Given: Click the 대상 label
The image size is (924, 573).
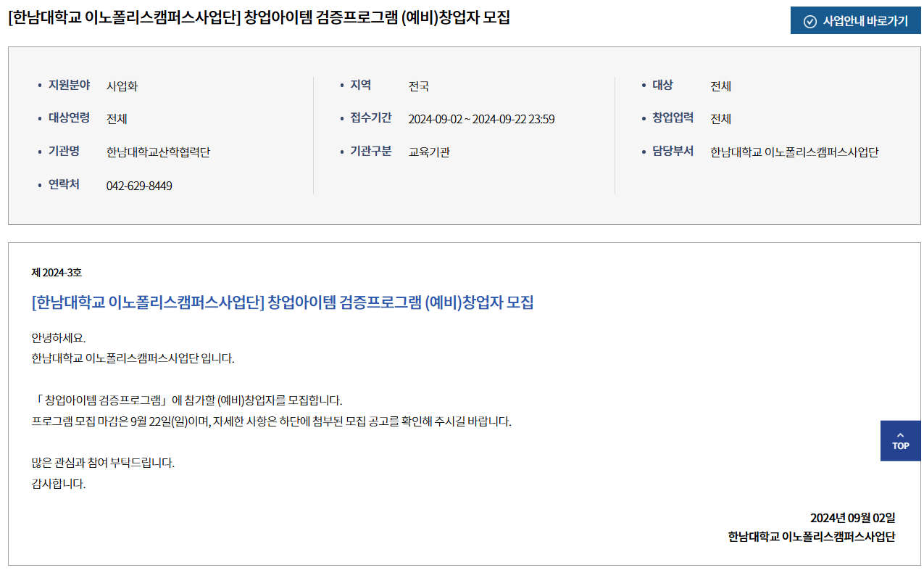Looking at the screenshot, I should pos(662,85).
